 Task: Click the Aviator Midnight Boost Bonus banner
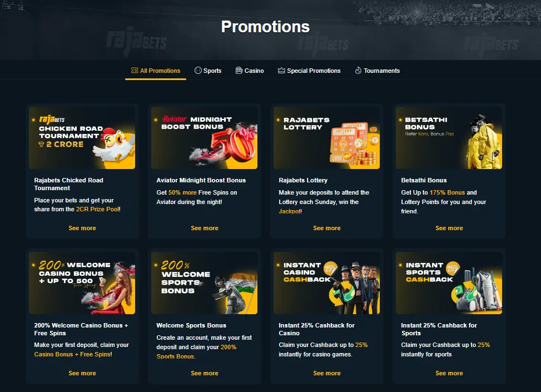point(204,138)
